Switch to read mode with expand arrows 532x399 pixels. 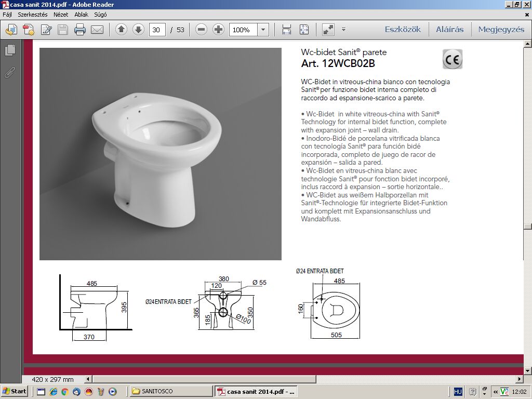[328, 30]
